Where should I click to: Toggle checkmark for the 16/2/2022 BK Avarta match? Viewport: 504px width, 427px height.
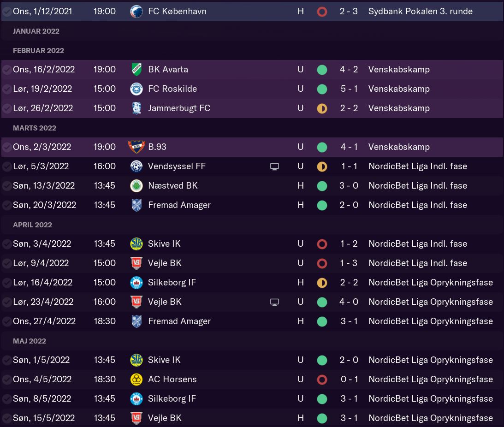pyautogui.click(x=7, y=70)
